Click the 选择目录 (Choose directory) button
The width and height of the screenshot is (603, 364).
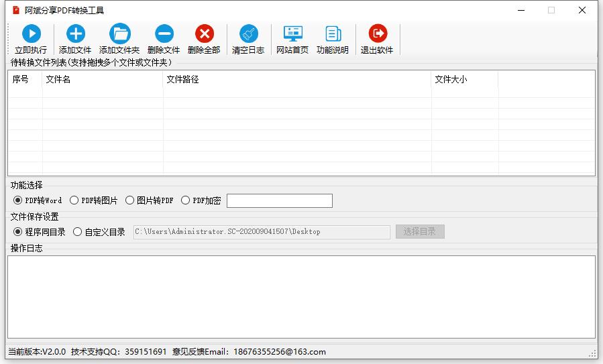click(420, 232)
